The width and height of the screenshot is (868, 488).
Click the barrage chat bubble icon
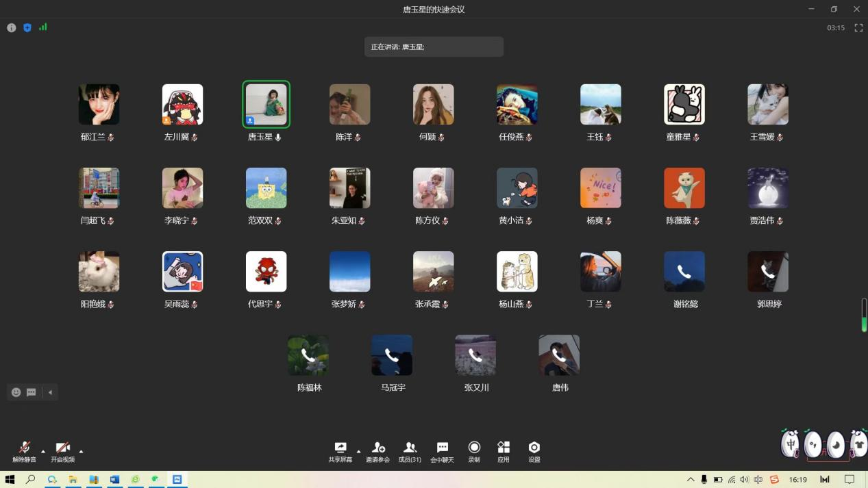pyautogui.click(x=32, y=392)
